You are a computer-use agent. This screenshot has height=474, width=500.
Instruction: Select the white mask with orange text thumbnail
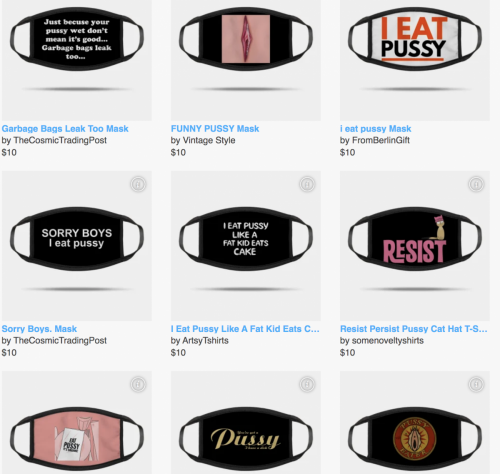coord(415,60)
